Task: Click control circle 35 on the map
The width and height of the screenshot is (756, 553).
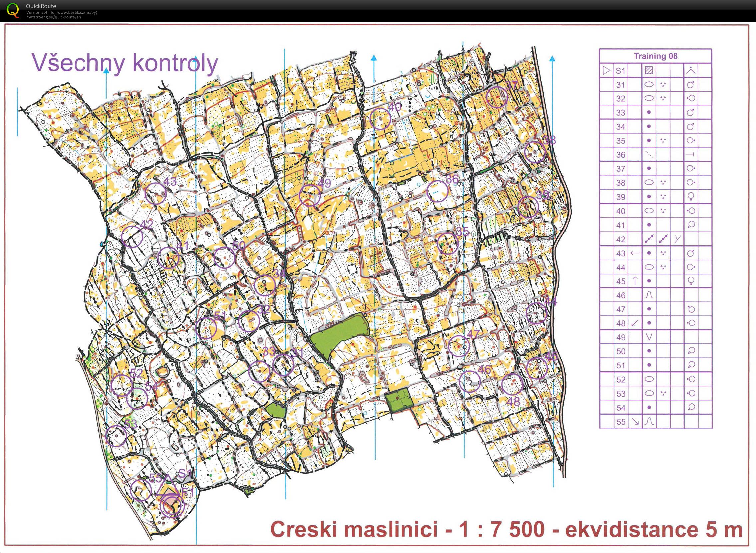Action: coord(448,243)
